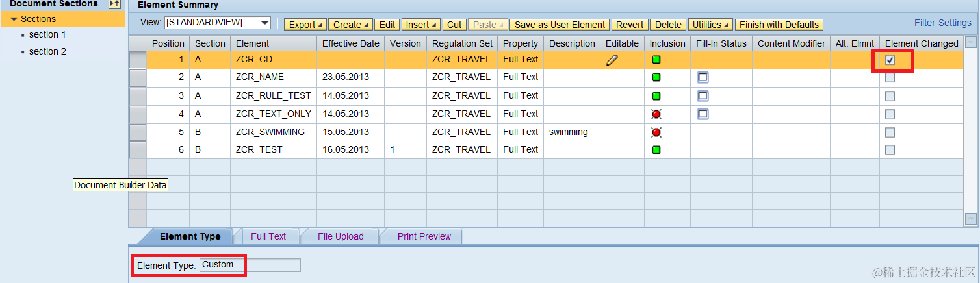Toggle Element Changed checkbox for ZCR_RULE_TEST

point(890,95)
